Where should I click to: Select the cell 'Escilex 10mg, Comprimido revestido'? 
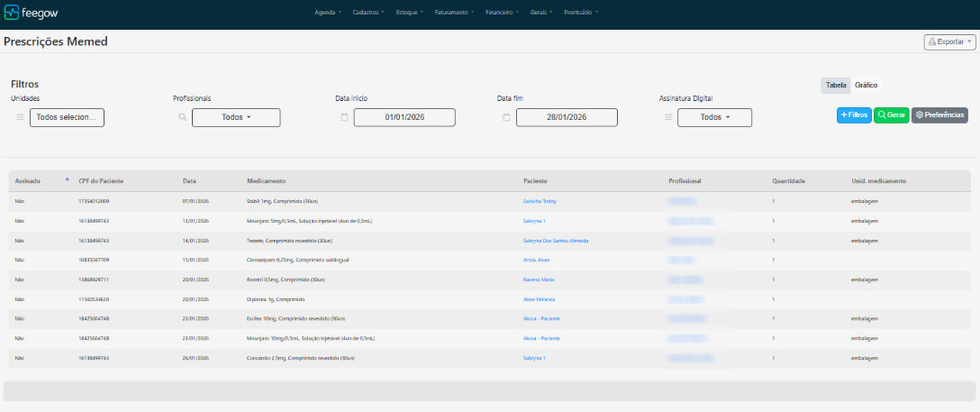pyautogui.click(x=295, y=319)
